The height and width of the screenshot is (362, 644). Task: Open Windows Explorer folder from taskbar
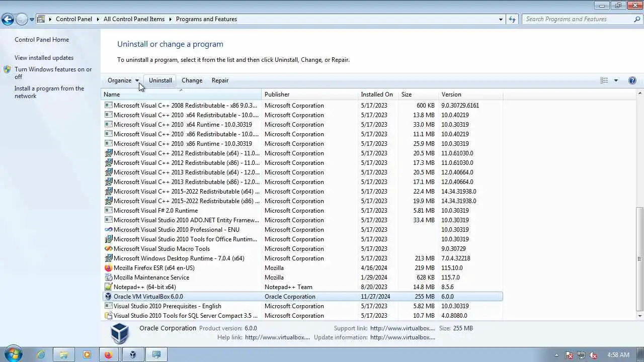coord(64,354)
